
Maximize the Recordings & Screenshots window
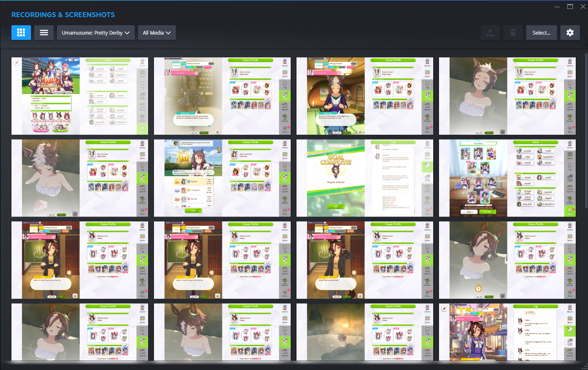570,7
